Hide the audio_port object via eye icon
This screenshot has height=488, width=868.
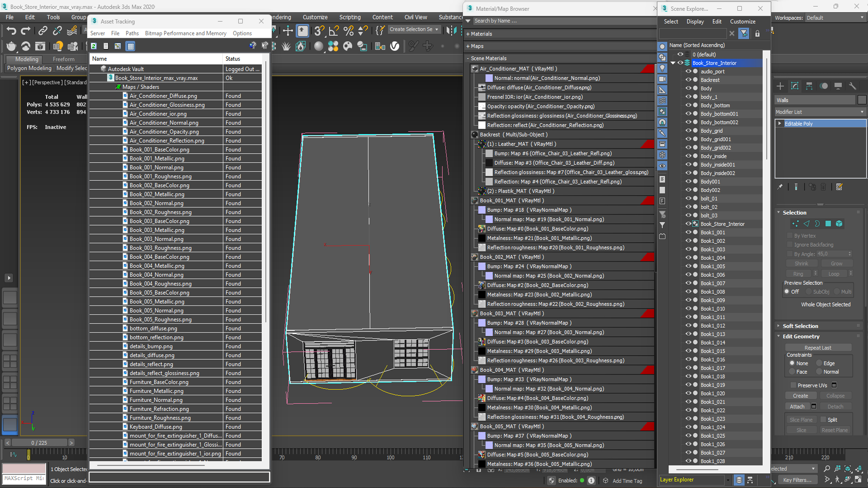[689, 71]
